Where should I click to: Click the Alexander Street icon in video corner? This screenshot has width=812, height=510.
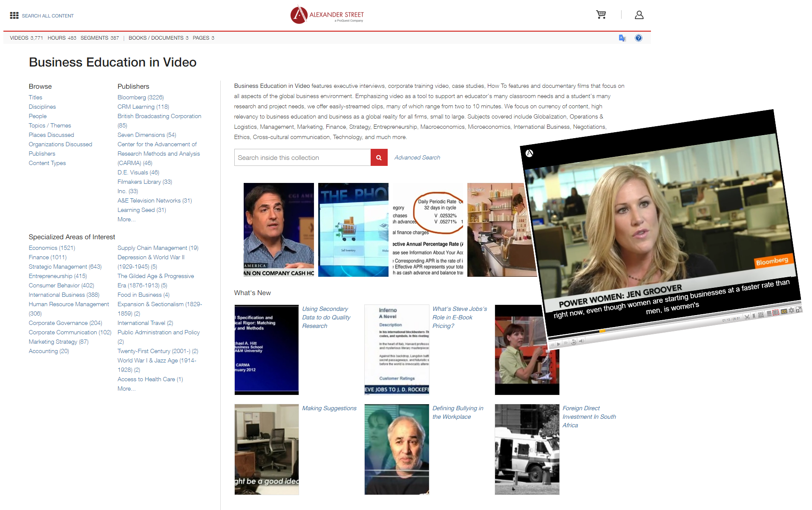(529, 153)
